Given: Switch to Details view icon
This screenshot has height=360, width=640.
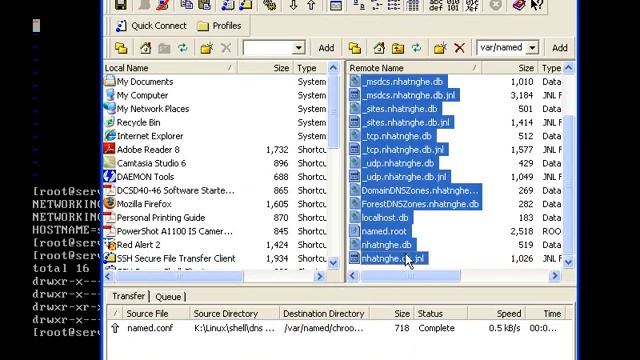Looking at the screenshot, I should 413,5.
